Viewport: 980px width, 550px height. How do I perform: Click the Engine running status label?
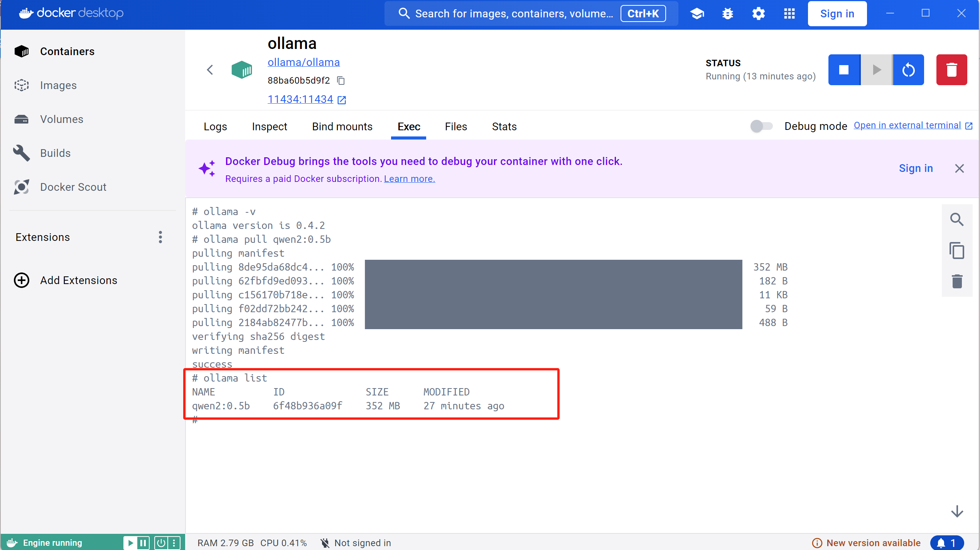52,543
